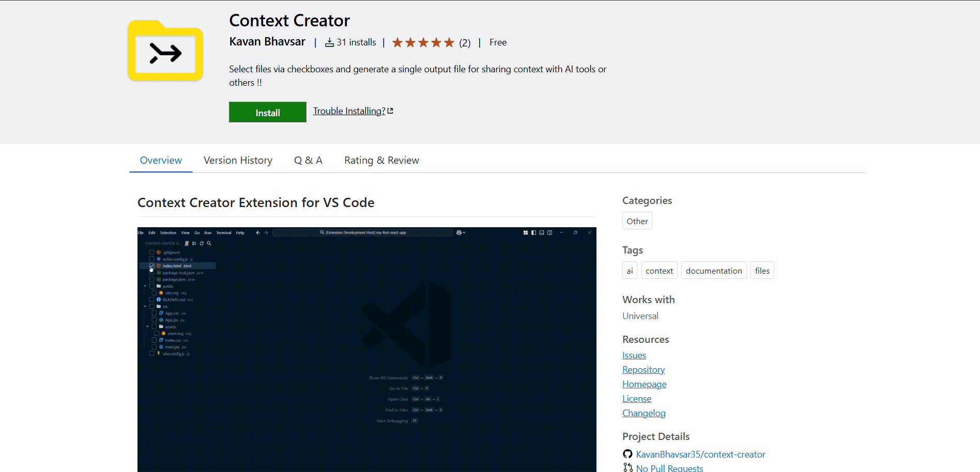Tick the .gitignore checkbox in the preview
The width and height of the screenshot is (980, 472).
tap(151, 253)
